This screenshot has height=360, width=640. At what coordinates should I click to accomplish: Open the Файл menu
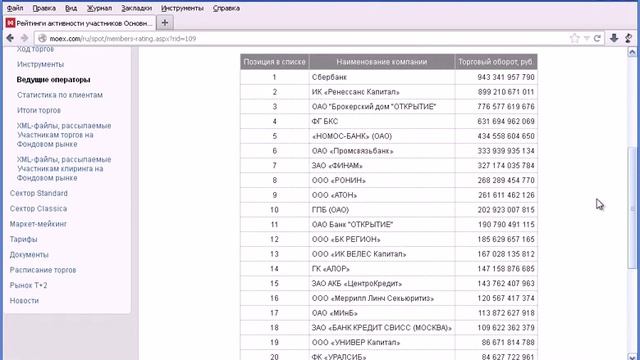(15, 8)
